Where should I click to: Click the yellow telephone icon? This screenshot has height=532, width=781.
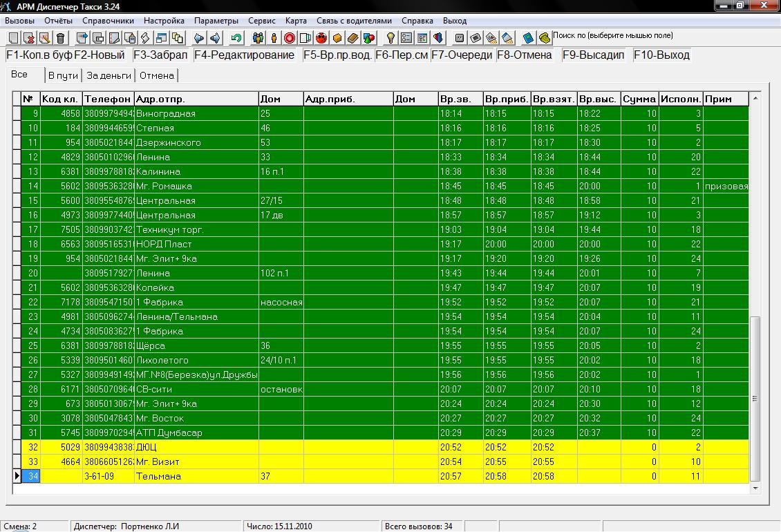tap(544, 38)
